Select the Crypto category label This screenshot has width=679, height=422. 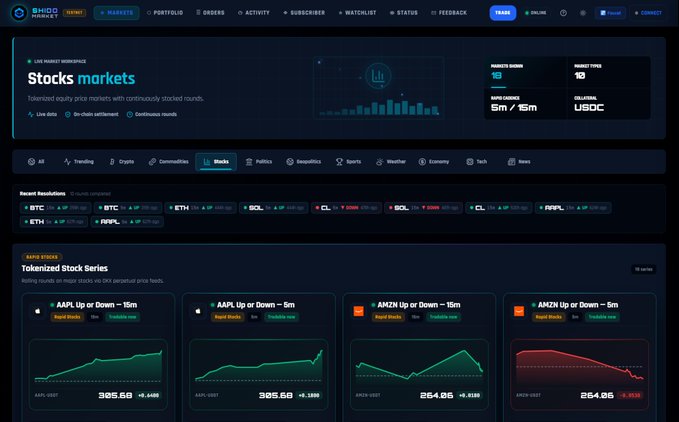[126, 162]
